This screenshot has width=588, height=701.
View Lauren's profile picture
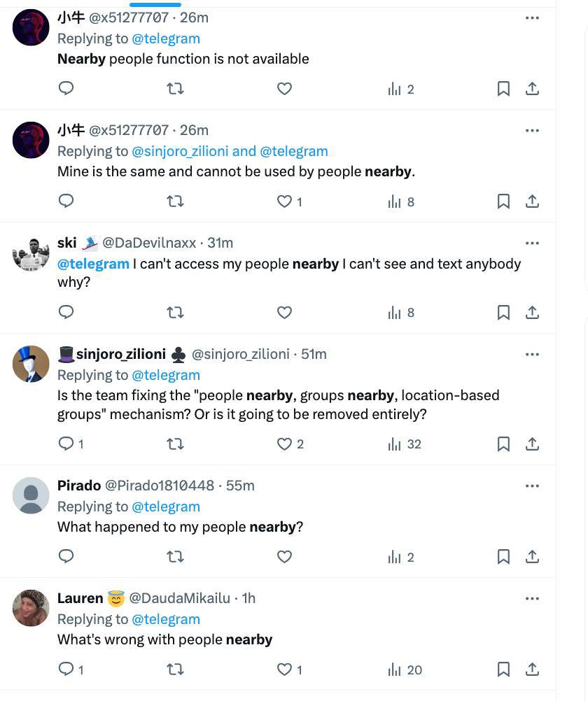[x=31, y=608]
